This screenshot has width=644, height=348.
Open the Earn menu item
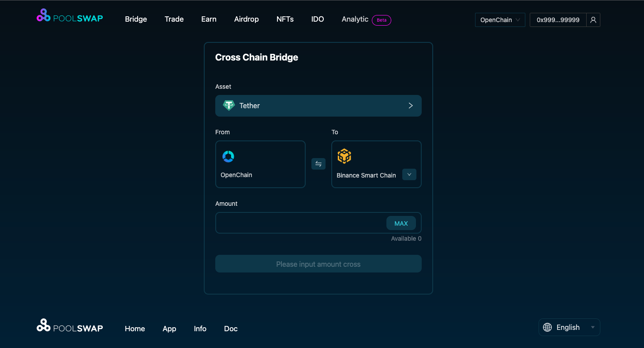tap(209, 19)
